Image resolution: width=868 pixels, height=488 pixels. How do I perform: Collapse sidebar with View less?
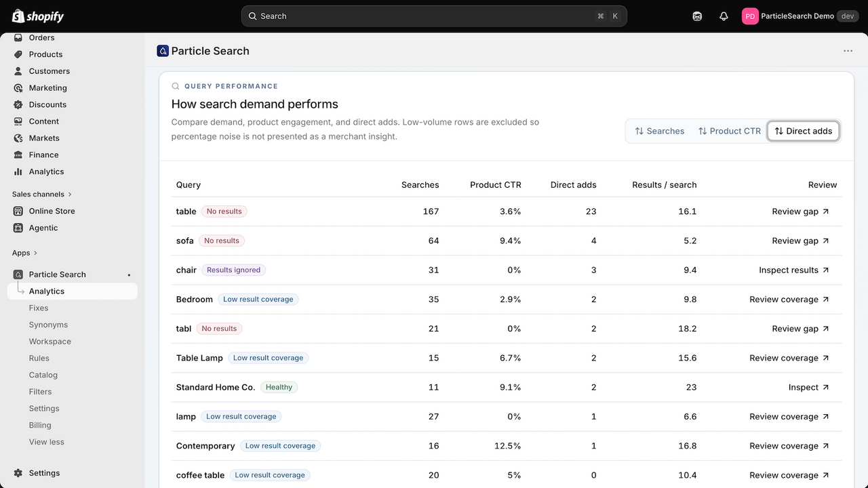click(47, 442)
